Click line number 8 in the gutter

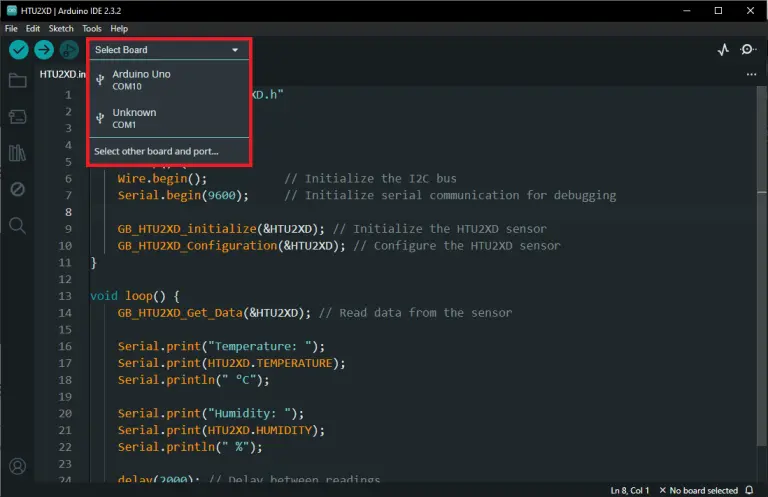coord(68,212)
